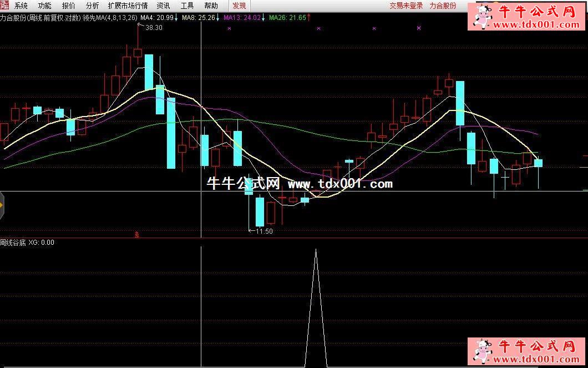This screenshot has height=368, width=588.
Task: Click the 11.50 low price label
Action: point(264,231)
